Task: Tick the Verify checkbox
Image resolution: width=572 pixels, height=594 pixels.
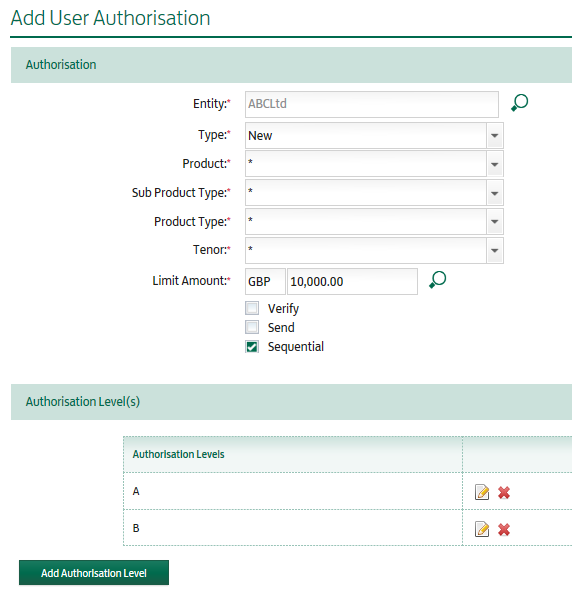Action: 252,308
